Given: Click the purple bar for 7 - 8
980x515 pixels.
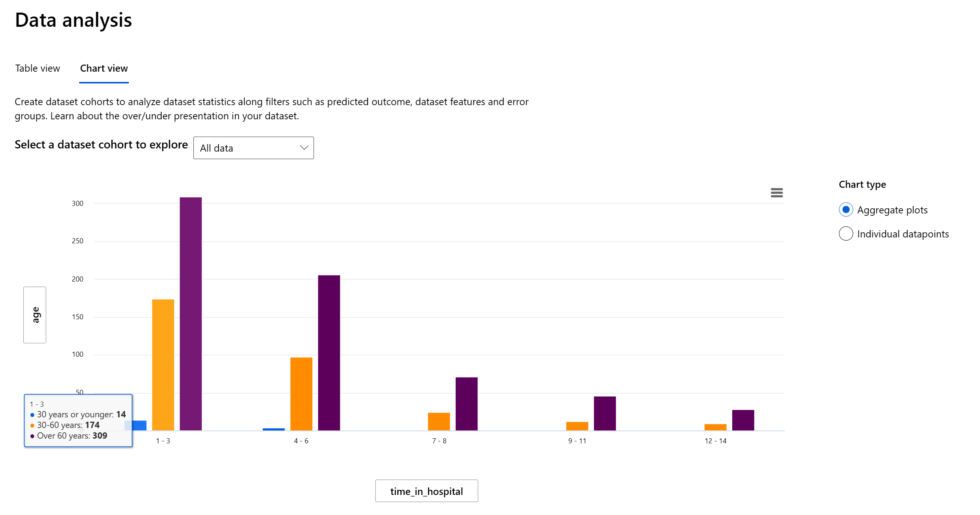Looking at the screenshot, I should (466, 404).
